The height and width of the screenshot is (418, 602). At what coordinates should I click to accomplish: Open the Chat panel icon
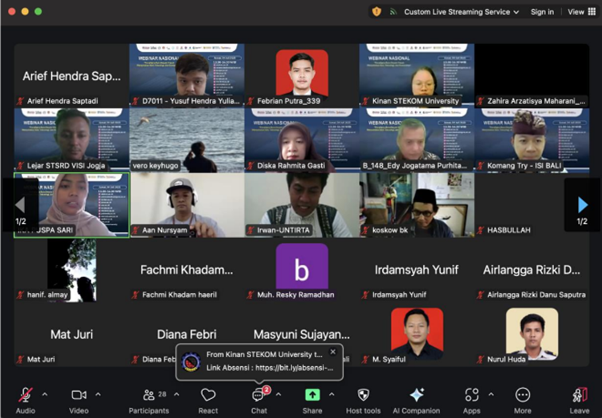point(258,395)
